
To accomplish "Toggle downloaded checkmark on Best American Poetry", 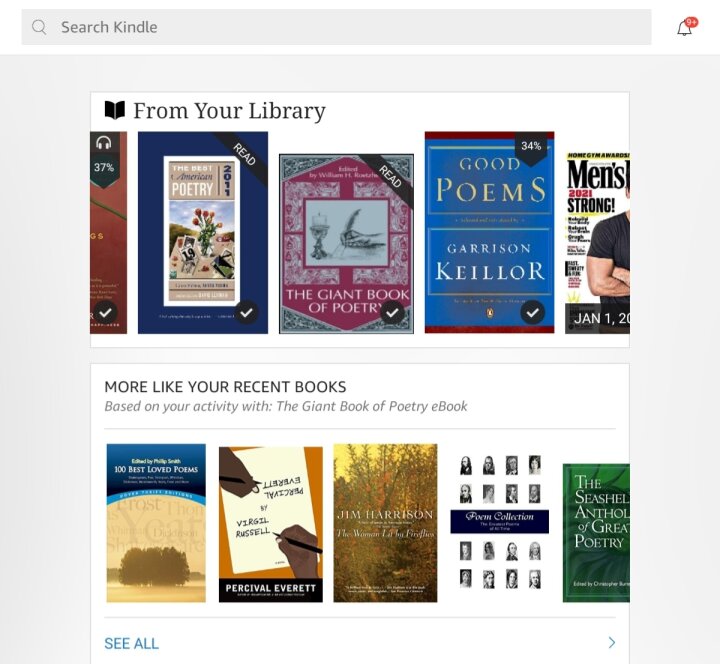I will 247,313.
